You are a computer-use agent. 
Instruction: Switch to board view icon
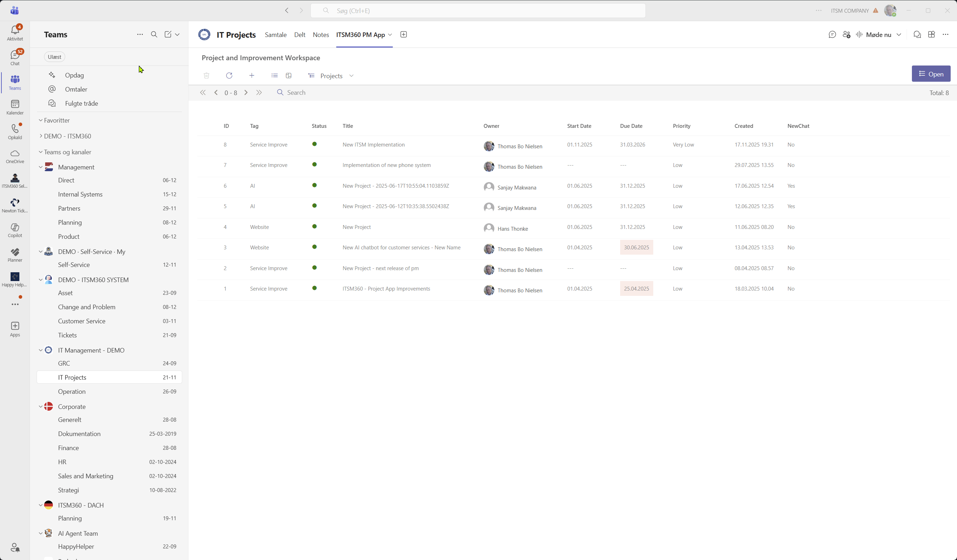[289, 76]
